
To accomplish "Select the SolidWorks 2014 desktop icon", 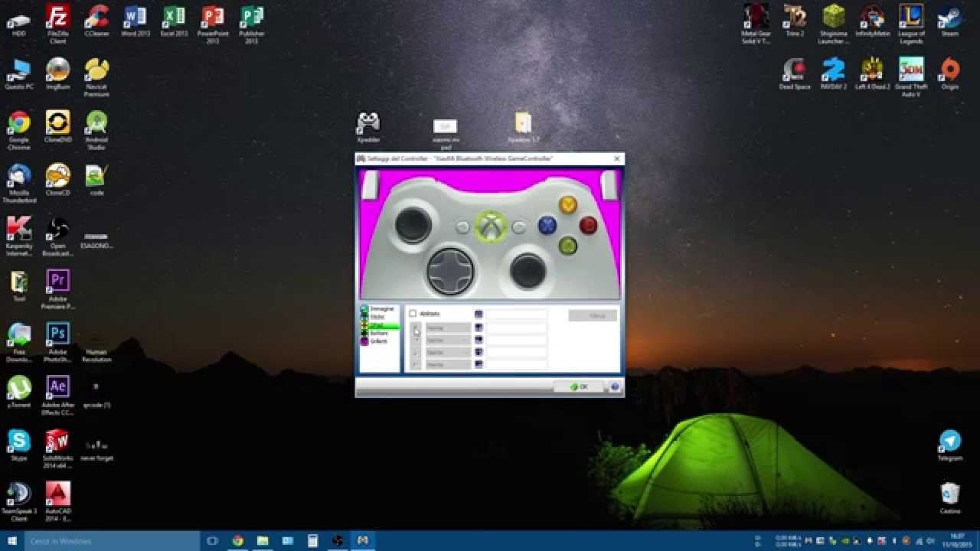I will click(58, 449).
